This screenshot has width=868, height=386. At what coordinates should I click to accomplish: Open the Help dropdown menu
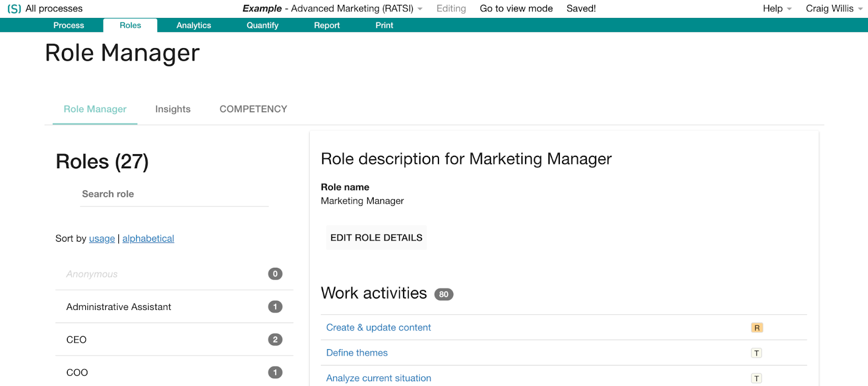777,9
